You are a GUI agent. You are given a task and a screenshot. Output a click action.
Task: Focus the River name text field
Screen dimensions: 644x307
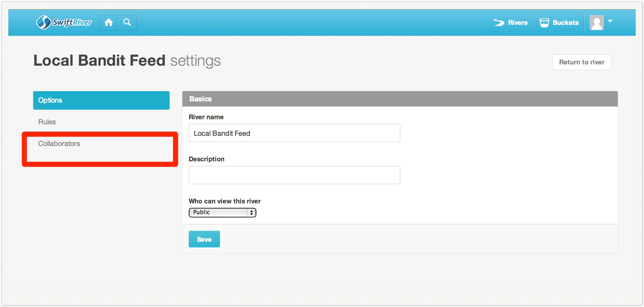[x=294, y=133]
